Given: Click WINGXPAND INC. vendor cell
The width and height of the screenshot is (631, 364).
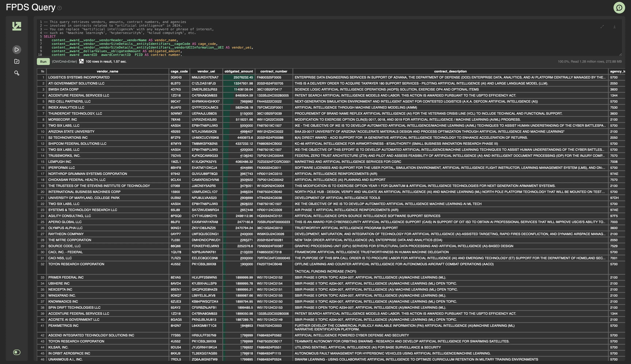Looking at the screenshot, I should coord(108,296).
